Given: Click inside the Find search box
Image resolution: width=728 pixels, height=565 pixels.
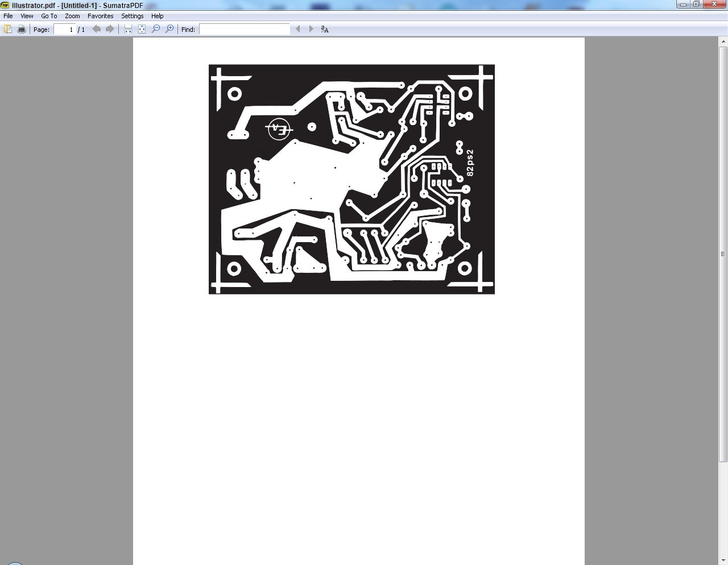Looking at the screenshot, I should click(245, 29).
